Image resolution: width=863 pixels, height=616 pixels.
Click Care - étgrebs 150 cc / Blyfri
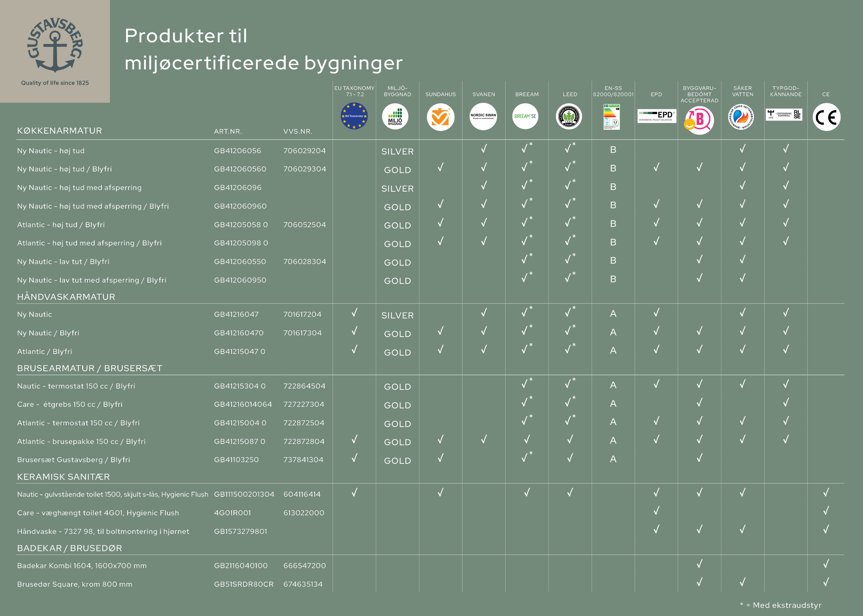(70, 404)
